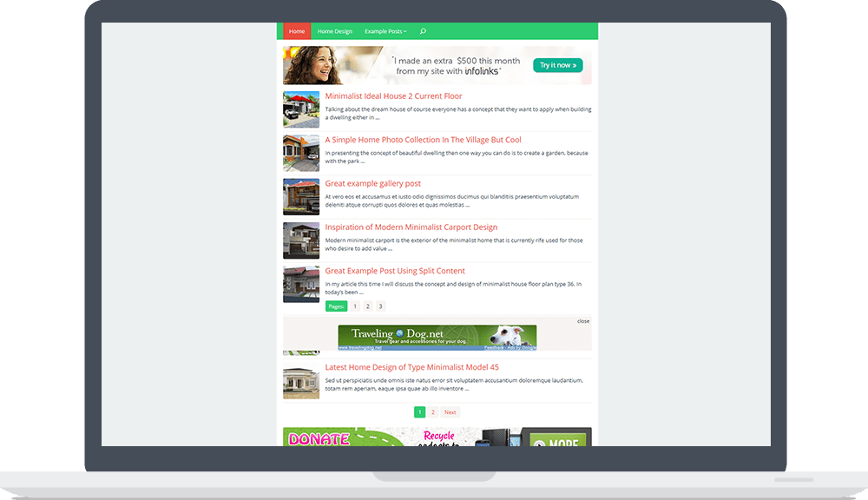Open the Modern Minimalist Carport Design post
The width and height of the screenshot is (868, 500).
(410, 227)
